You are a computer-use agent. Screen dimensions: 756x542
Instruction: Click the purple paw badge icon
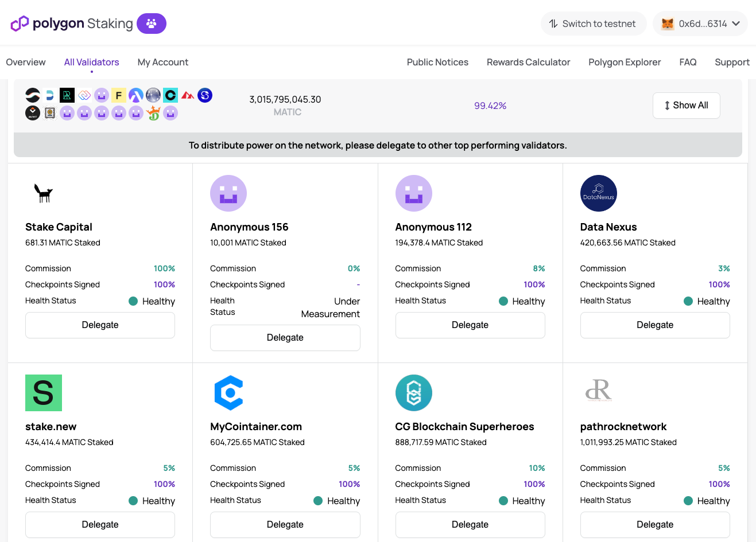pos(152,24)
